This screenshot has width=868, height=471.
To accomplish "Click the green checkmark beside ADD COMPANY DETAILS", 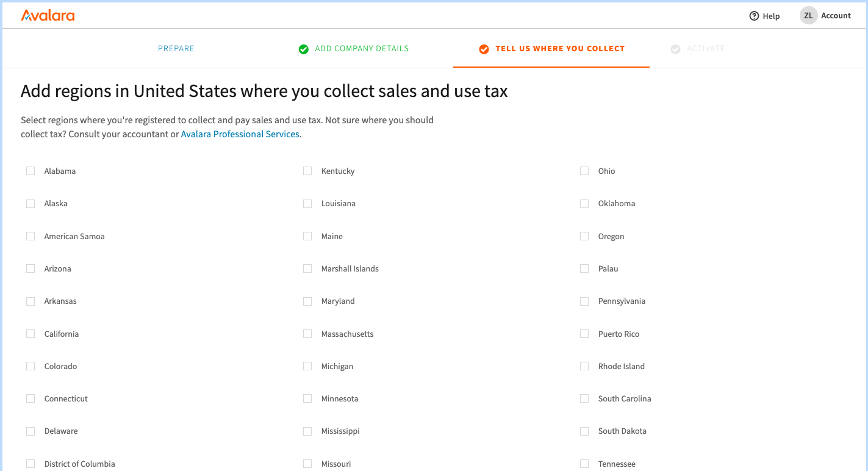I will 303,49.
